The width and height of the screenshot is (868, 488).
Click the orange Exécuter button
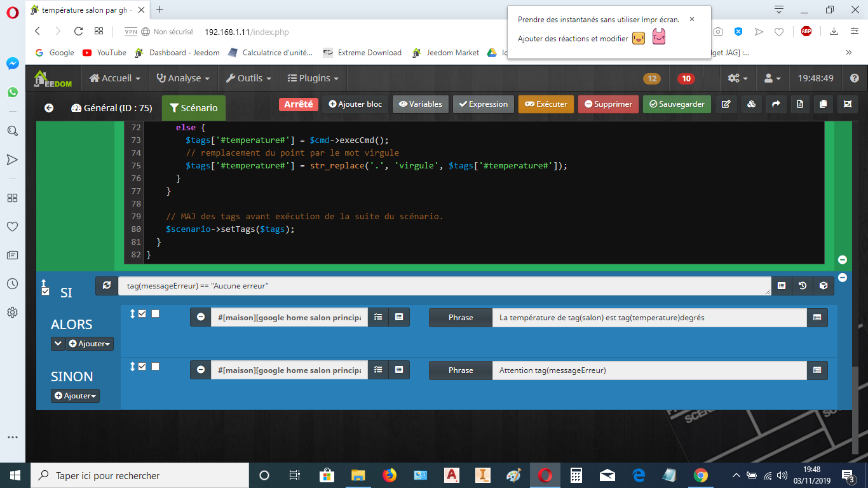tap(546, 104)
